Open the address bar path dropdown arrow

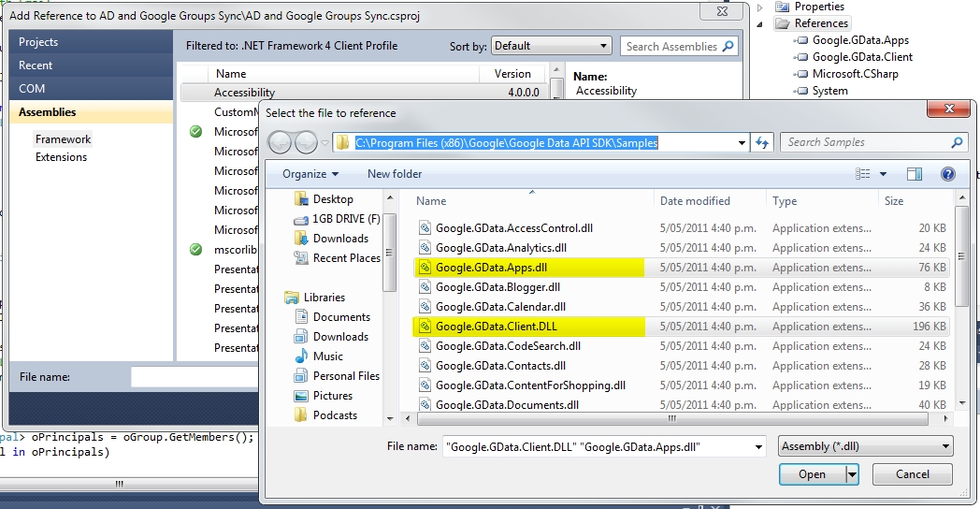coord(742,143)
